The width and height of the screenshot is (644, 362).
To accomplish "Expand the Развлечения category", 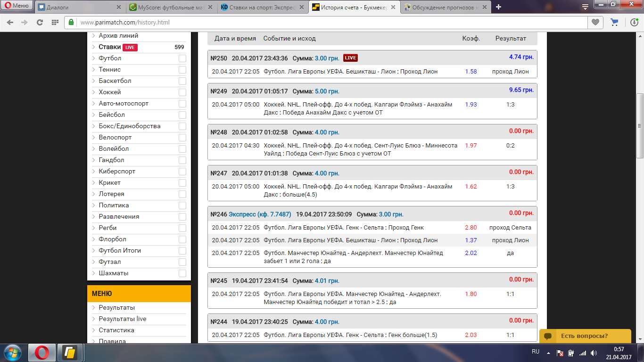I will point(119,217).
